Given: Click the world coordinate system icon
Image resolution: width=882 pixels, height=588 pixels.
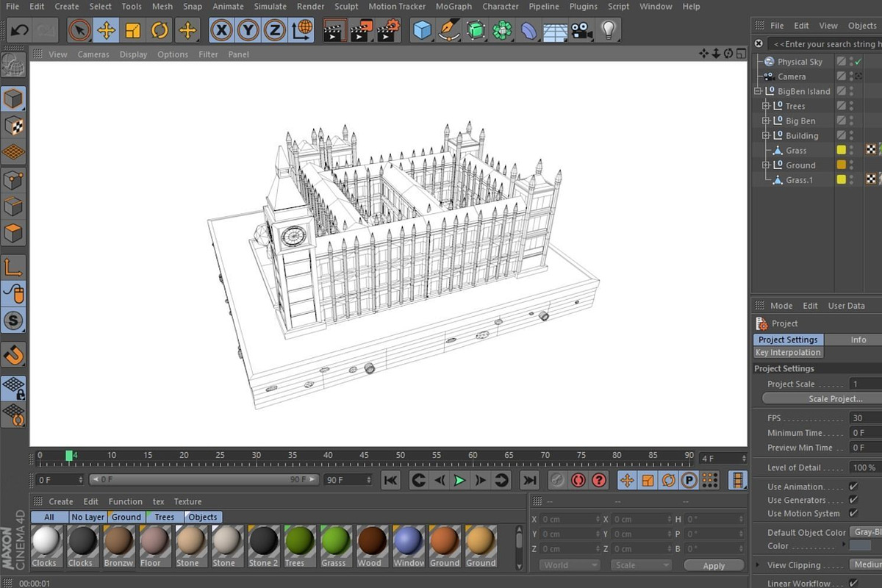Looking at the screenshot, I should click(x=301, y=30).
